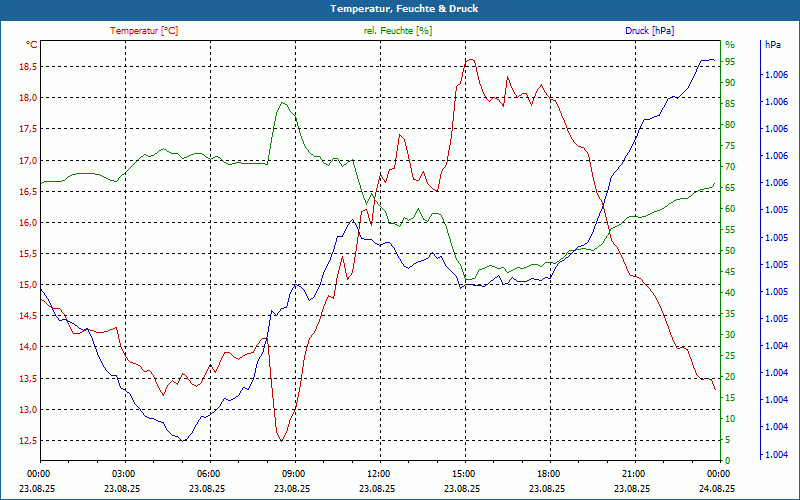The width and height of the screenshot is (800, 500).
Task: Click the % unit label above the humidity axis
Action: [730, 44]
